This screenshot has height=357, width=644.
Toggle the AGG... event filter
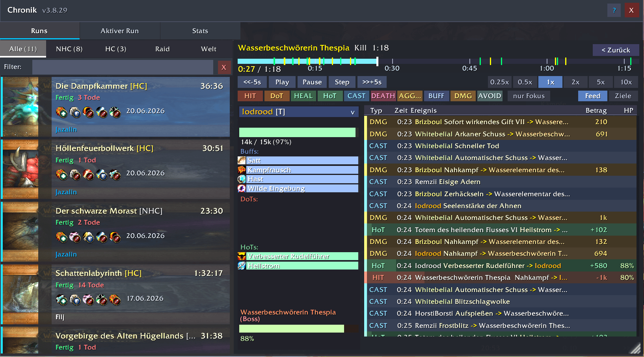(x=410, y=96)
